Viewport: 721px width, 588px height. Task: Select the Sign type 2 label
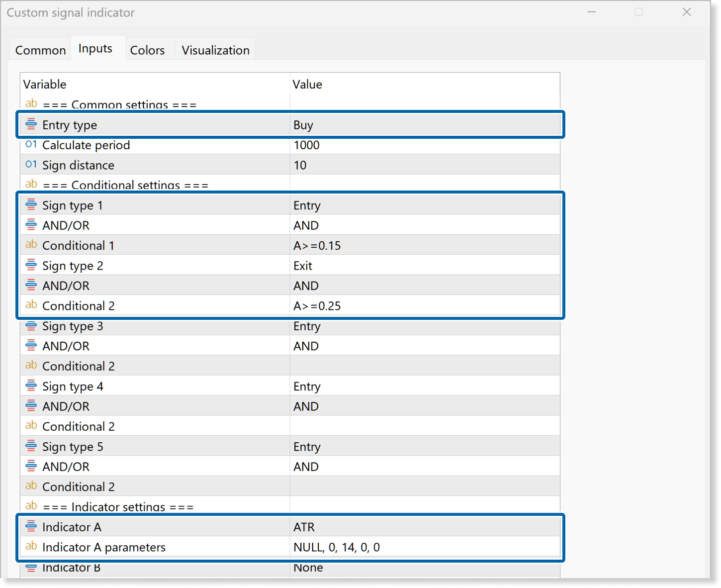pyautogui.click(x=73, y=266)
